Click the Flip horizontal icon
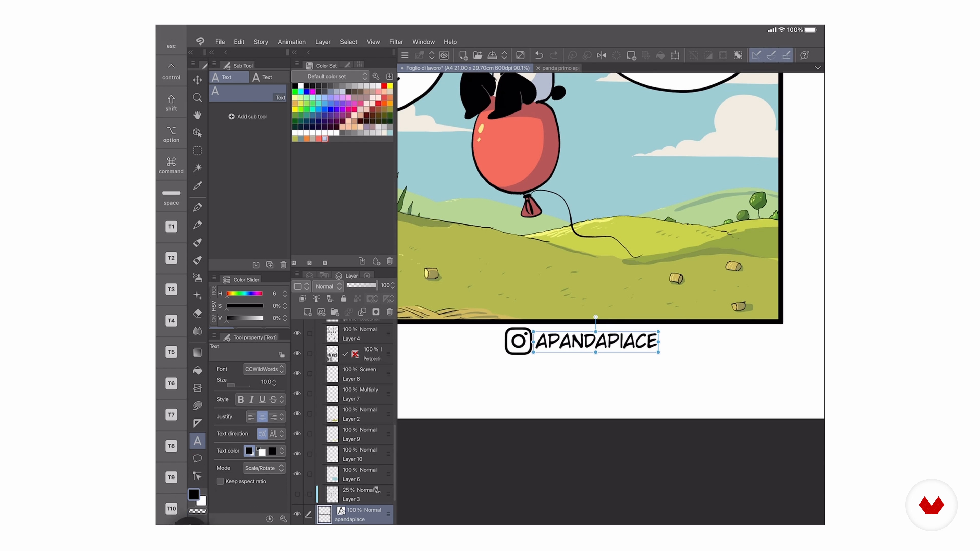This screenshot has height=551, width=980. tap(602, 55)
